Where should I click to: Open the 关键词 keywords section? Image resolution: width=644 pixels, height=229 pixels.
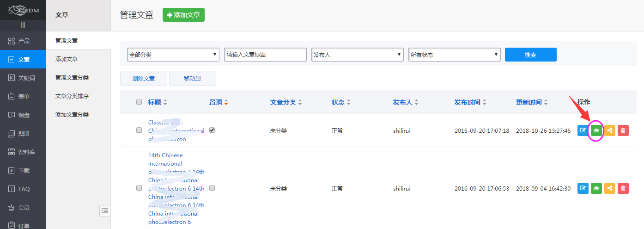tap(23, 78)
